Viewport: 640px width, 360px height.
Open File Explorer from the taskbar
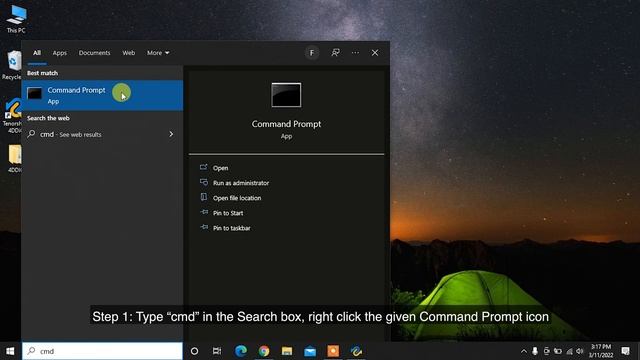pyautogui.click(x=287, y=351)
